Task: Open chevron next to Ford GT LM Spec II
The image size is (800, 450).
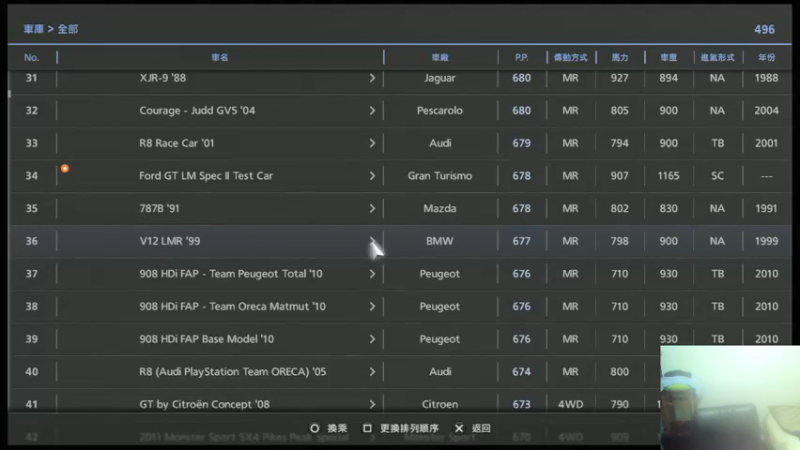Action: point(372,176)
